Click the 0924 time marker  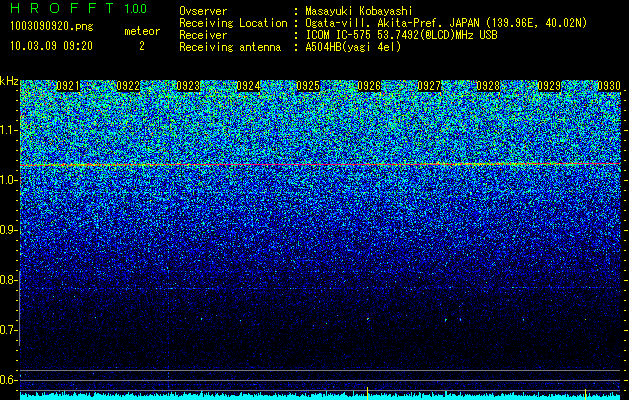click(248, 86)
